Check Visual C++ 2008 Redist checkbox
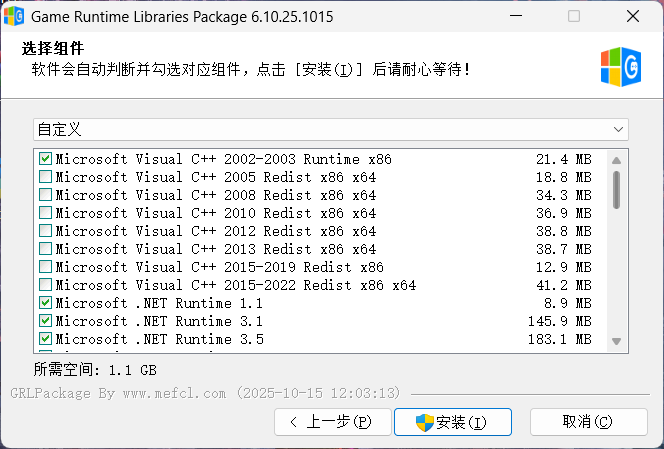Image resolution: width=664 pixels, height=449 pixels. click(x=45, y=195)
